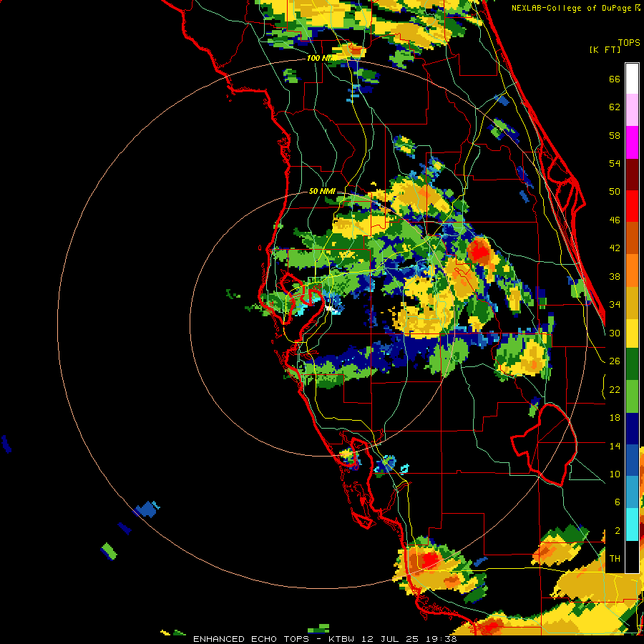Click the TOPS legend title
The image size is (644, 644).
click(x=629, y=43)
